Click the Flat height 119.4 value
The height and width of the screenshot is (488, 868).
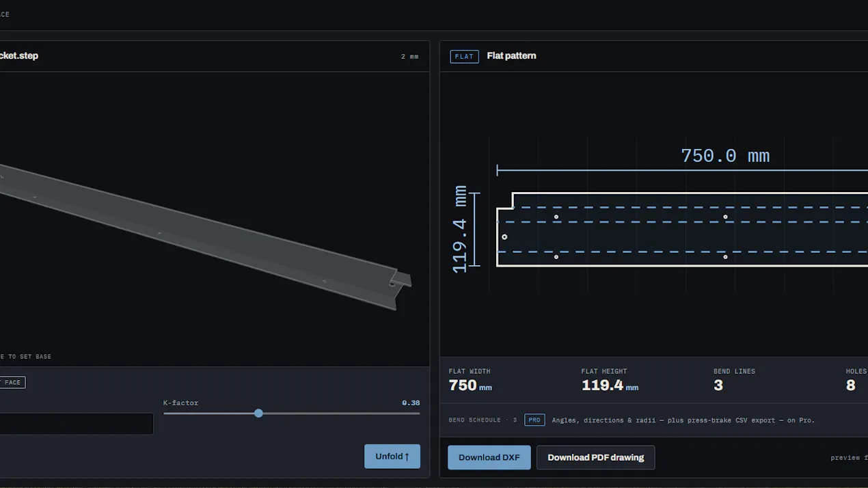[x=603, y=385]
